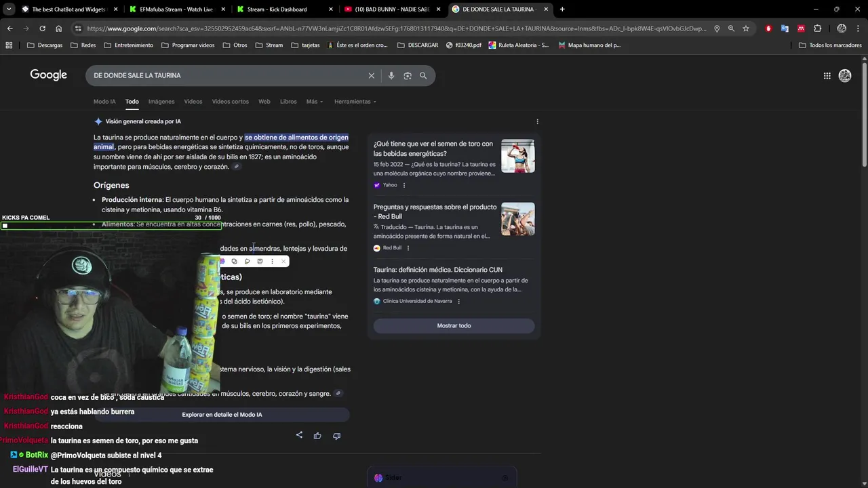Open '¿Qué tiene que ver el semen de toro' article
Image resolution: width=868 pixels, height=488 pixels.
pyautogui.click(x=433, y=148)
